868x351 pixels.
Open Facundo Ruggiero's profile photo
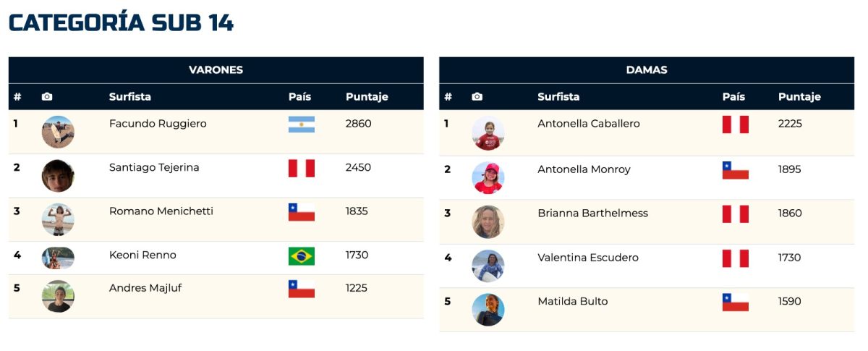coord(58,132)
